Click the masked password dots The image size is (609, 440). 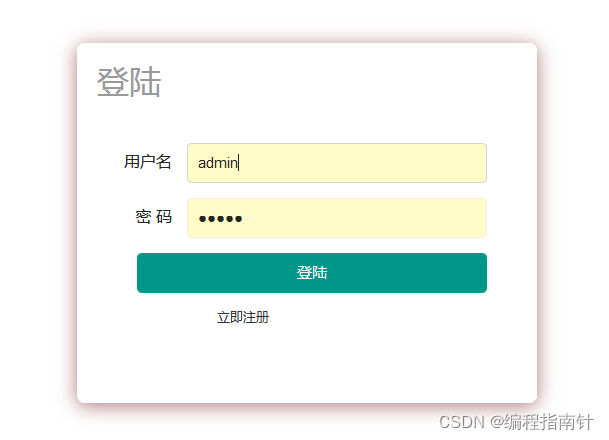(x=220, y=219)
